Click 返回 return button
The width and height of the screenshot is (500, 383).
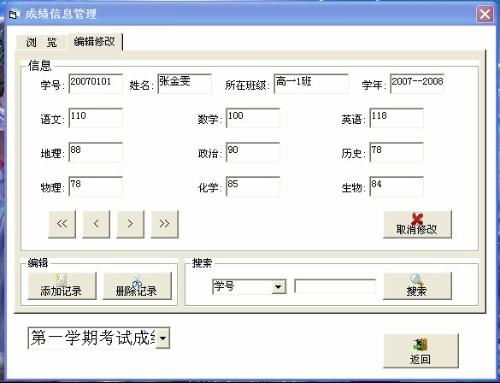tap(421, 351)
